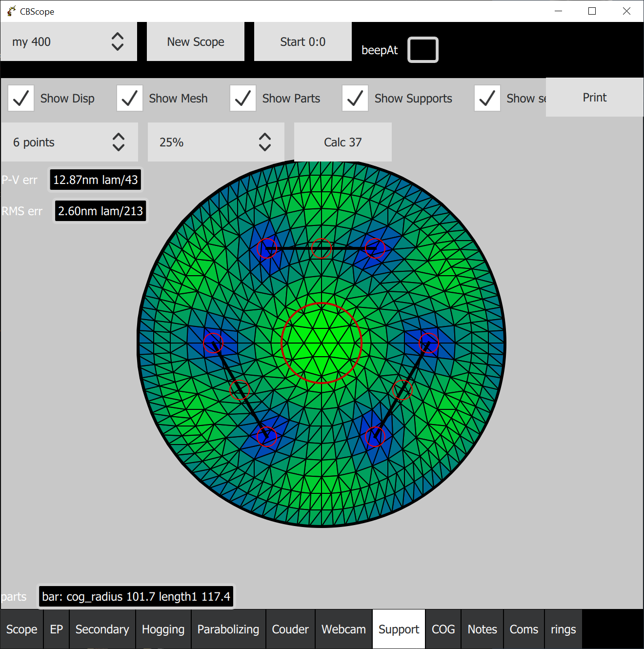The width and height of the screenshot is (644, 649).
Task: Click the red pivot circle on the top bar
Action: click(x=322, y=248)
